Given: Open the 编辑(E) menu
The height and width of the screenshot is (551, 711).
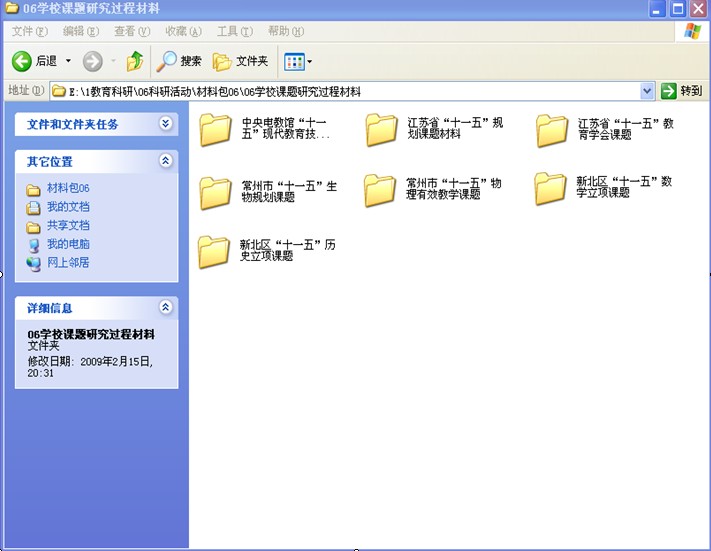Looking at the screenshot, I should (x=81, y=31).
